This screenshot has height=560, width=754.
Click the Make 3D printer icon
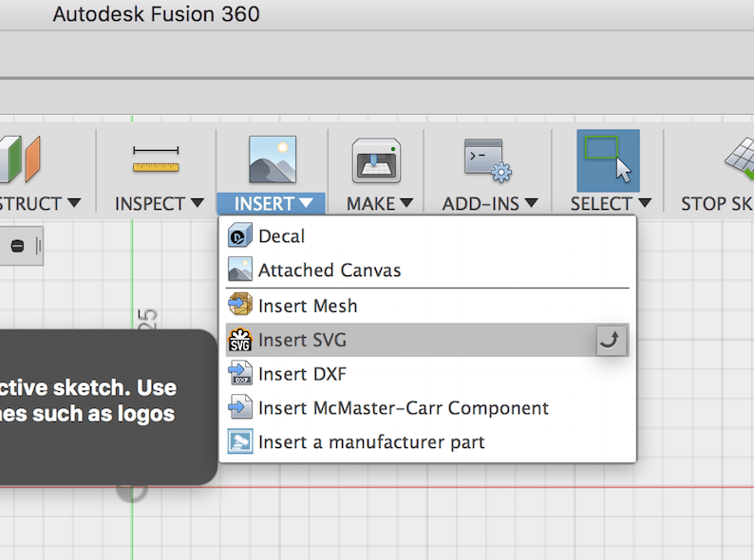coord(376,160)
